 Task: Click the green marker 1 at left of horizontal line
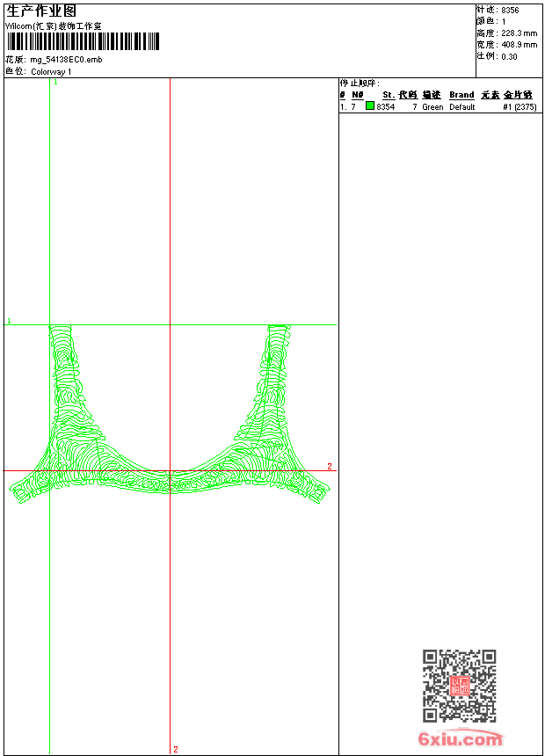[10, 321]
